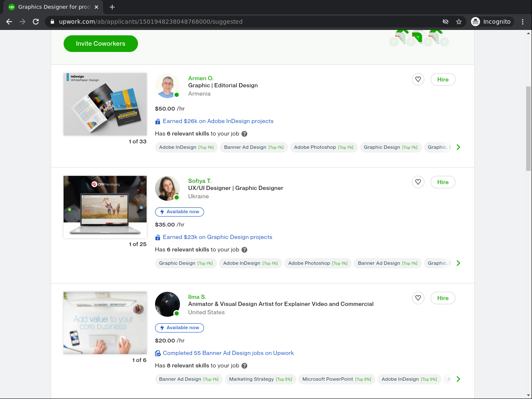Viewport: 532px width, 399px height.
Task: Click the browser back arrow
Action: tap(9, 22)
